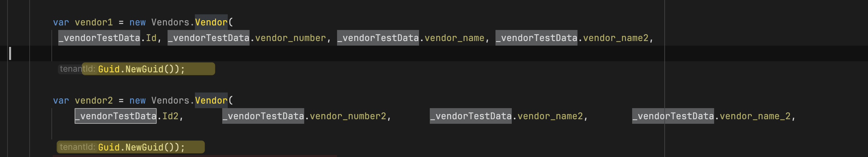Click the vendor_name_2 property

[x=755, y=116]
